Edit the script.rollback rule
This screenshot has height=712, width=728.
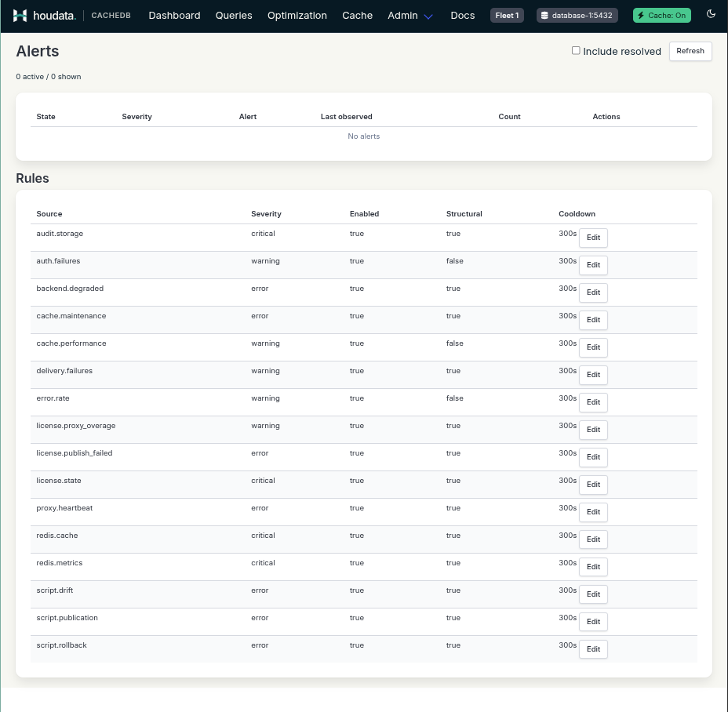click(593, 648)
